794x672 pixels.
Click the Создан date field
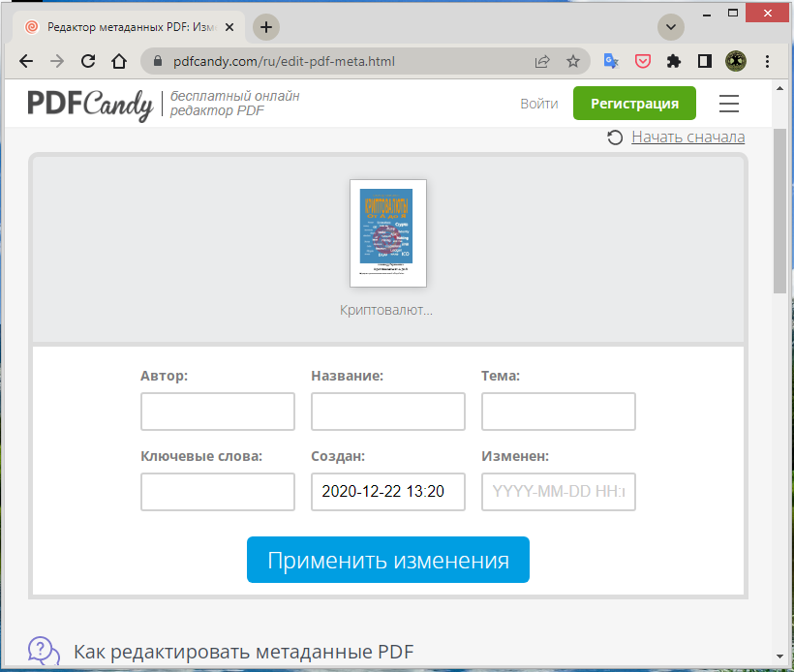388,492
